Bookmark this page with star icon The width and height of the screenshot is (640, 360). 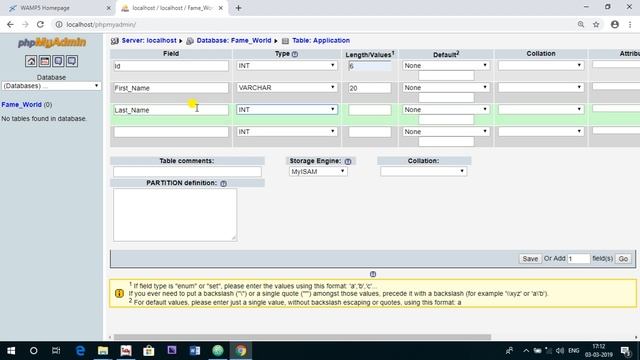[x=596, y=24]
